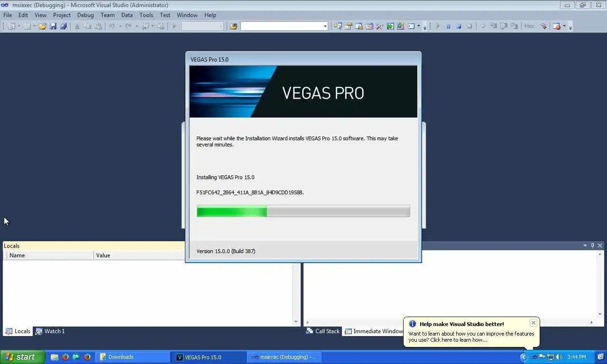Screen dimensions: 607x364
Task: Click the Continue debugging play icon
Action: click(438, 26)
